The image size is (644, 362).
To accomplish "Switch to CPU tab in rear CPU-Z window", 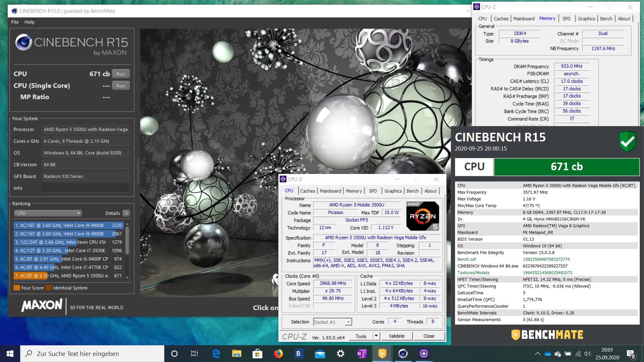I will [x=483, y=19].
